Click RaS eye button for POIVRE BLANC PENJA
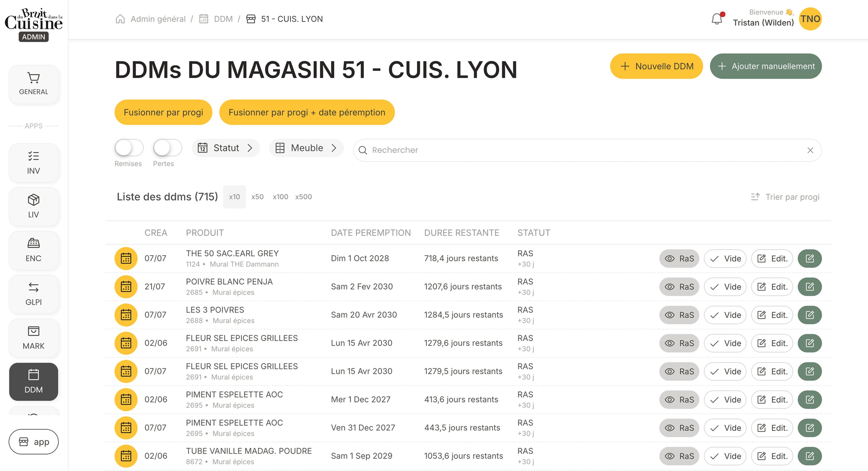The height and width of the screenshot is (471, 868). (679, 287)
